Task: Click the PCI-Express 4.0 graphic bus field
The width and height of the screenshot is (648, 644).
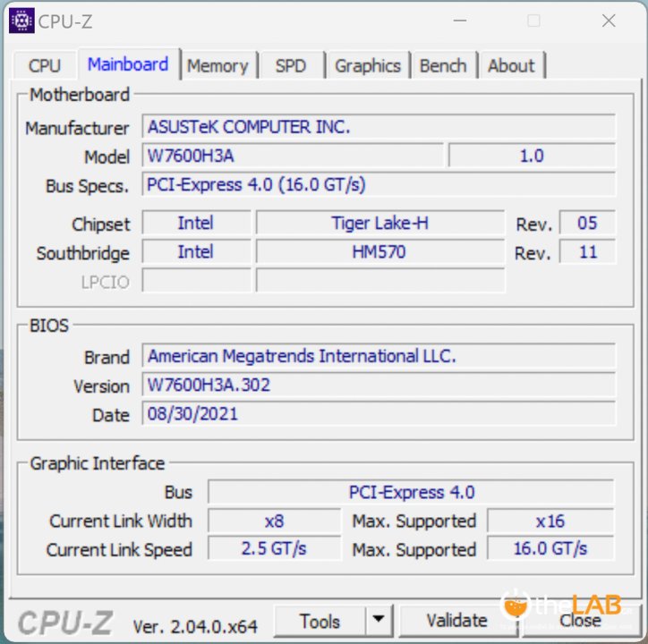Action: 411,492
